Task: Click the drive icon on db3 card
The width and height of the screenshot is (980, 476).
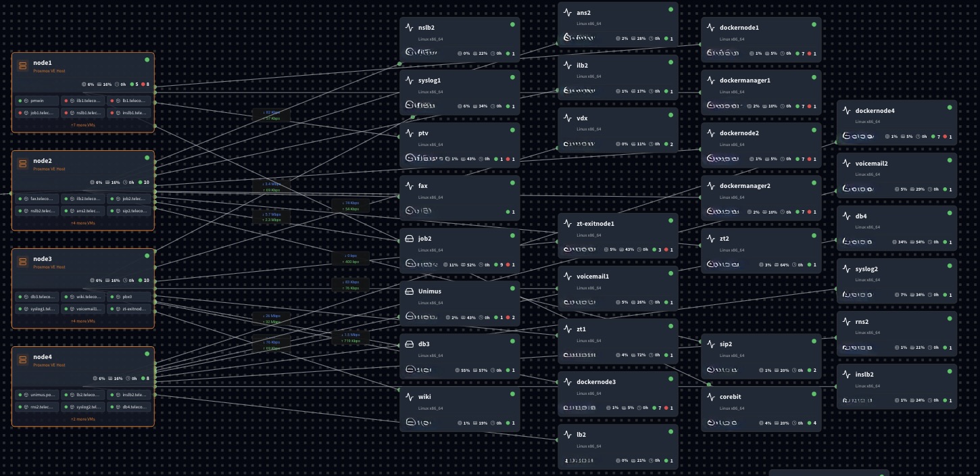Action: (409, 344)
